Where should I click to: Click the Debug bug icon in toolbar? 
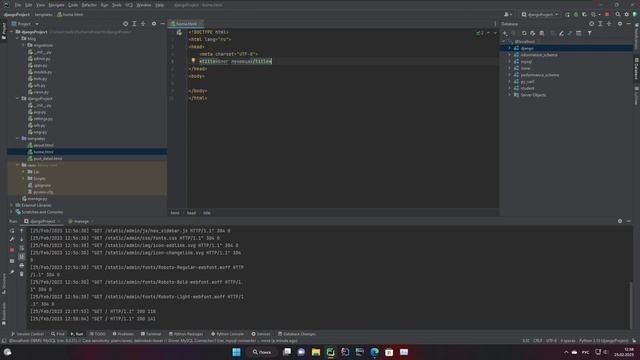576,14
